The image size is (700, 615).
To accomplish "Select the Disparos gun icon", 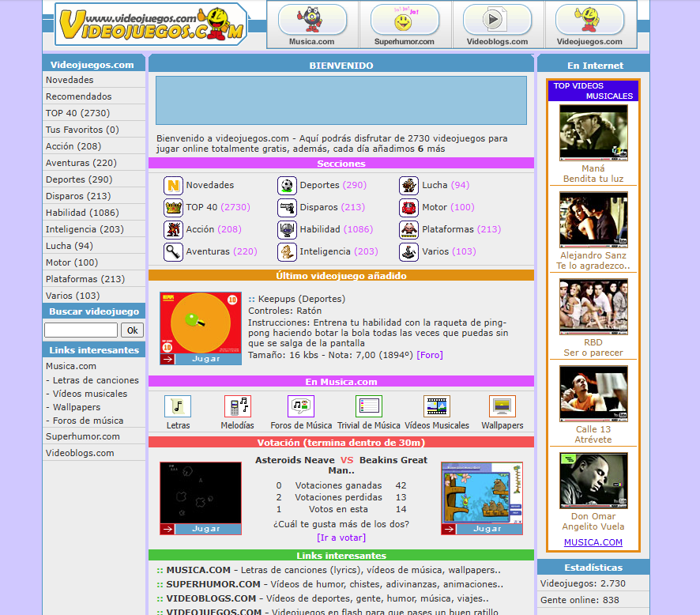I will 287,208.
